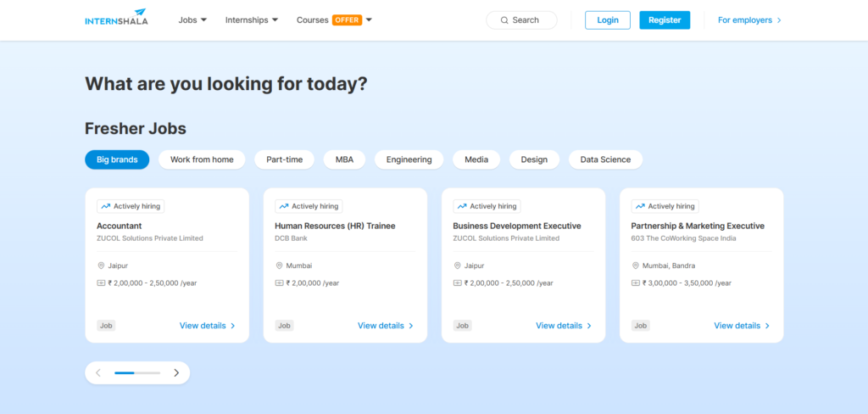Click the carousel progress bar
868x414 pixels.
pyautogui.click(x=137, y=373)
